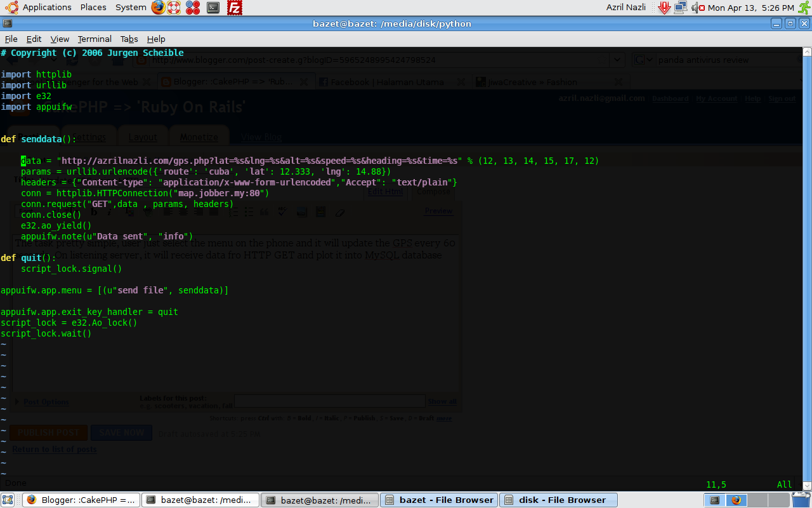Open the lifebuoy Help launcher
This screenshot has width=812, height=508.
coord(174,8)
